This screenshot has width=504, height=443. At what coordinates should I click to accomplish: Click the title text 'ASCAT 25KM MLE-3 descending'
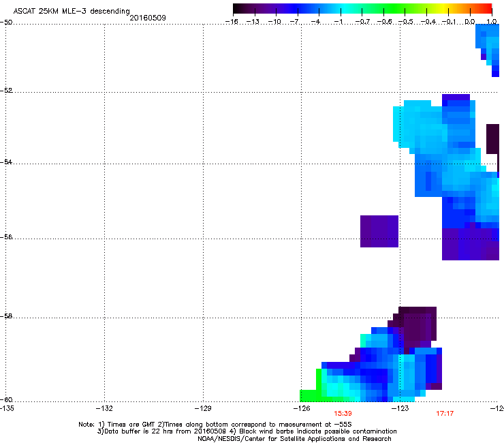point(72,12)
